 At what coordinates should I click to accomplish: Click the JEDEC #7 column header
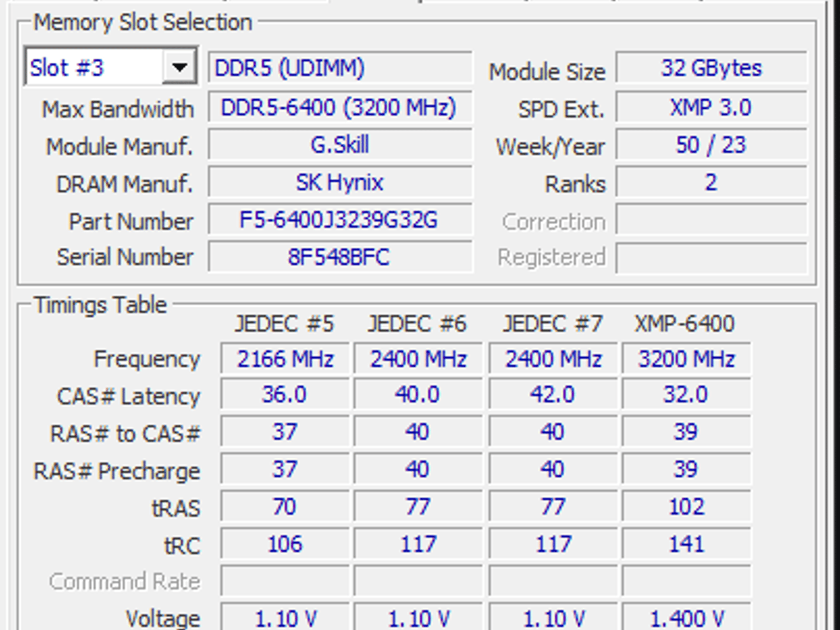[x=552, y=324]
